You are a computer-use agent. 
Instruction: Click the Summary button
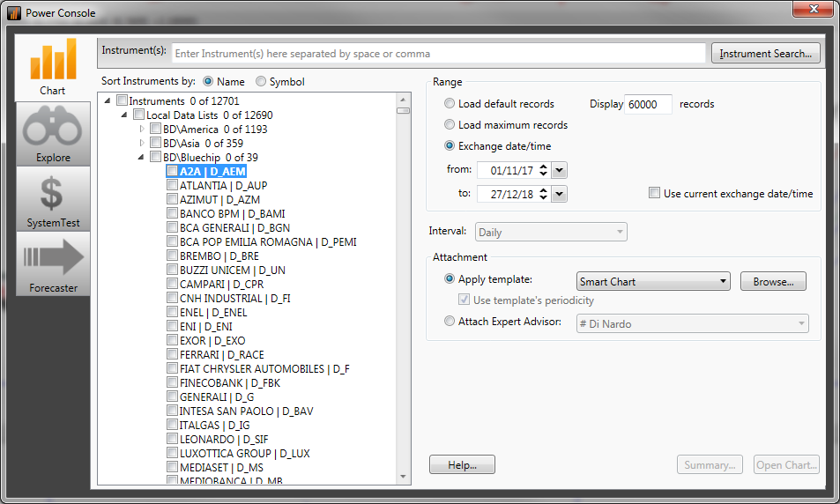point(710,464)
